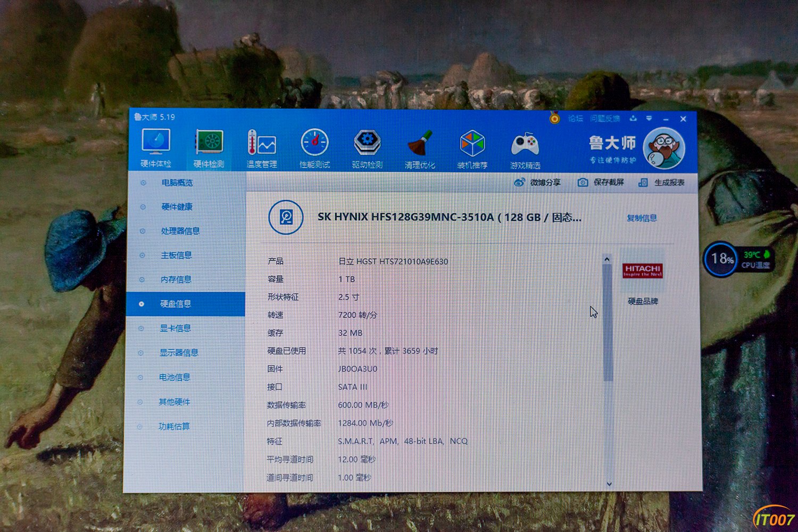
Task: Click 保存截屏 to save a screenshot
Action: pyautogui.click(x=601, y=182)
